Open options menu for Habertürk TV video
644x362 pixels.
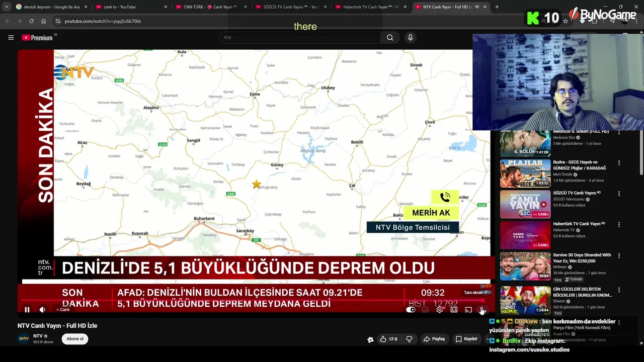tap(619, 225)
